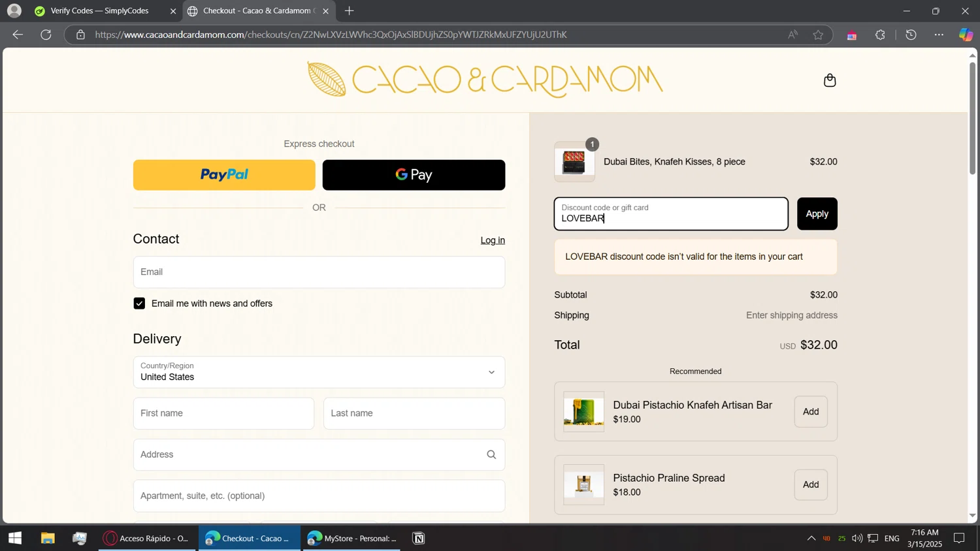Open the browser extensions puzzle icon
The image size is (980, 551).
pos(880,35)
